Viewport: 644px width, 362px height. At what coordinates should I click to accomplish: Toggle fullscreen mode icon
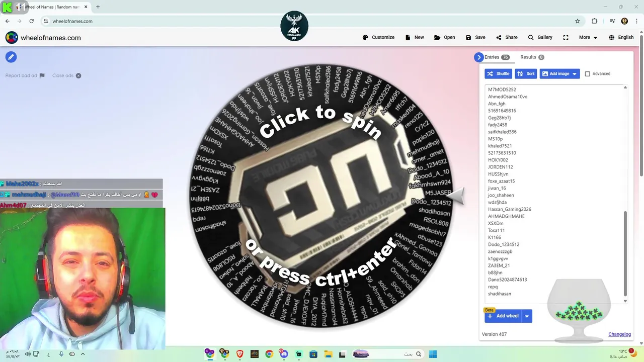[566, 37]
